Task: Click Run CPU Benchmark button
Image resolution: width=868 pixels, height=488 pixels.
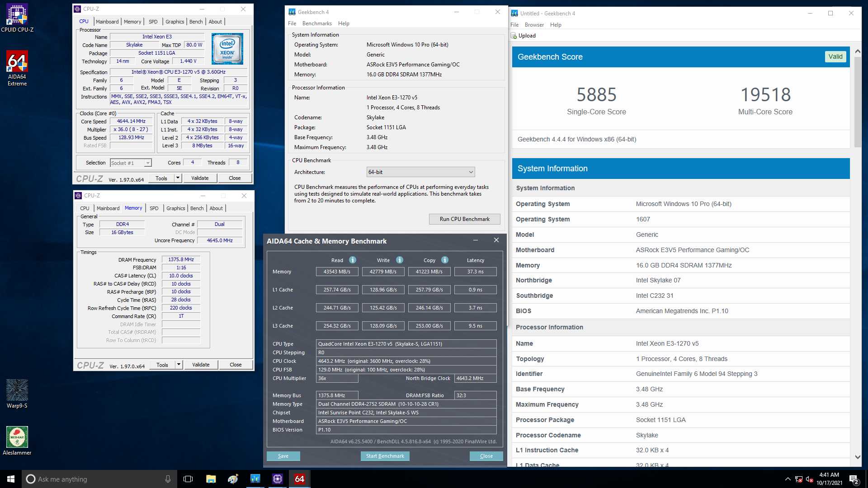Action: pos(464,219)
